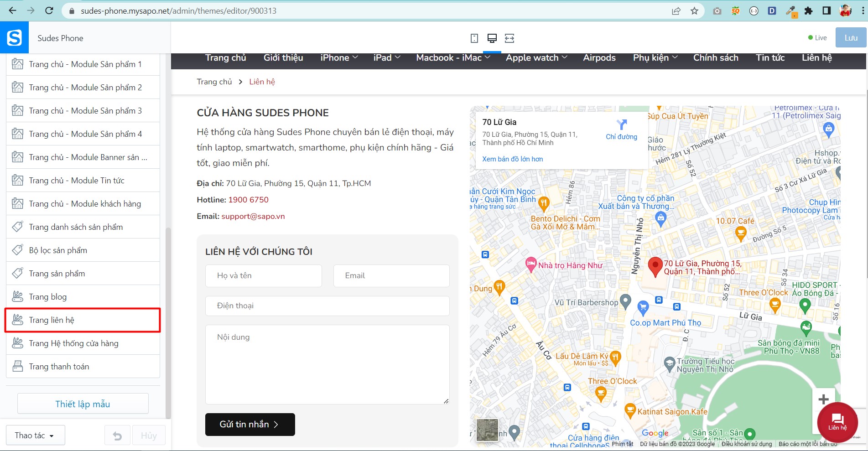868x451 pixels.
Task: Select desktop preview icon
Action: point(492,38)
